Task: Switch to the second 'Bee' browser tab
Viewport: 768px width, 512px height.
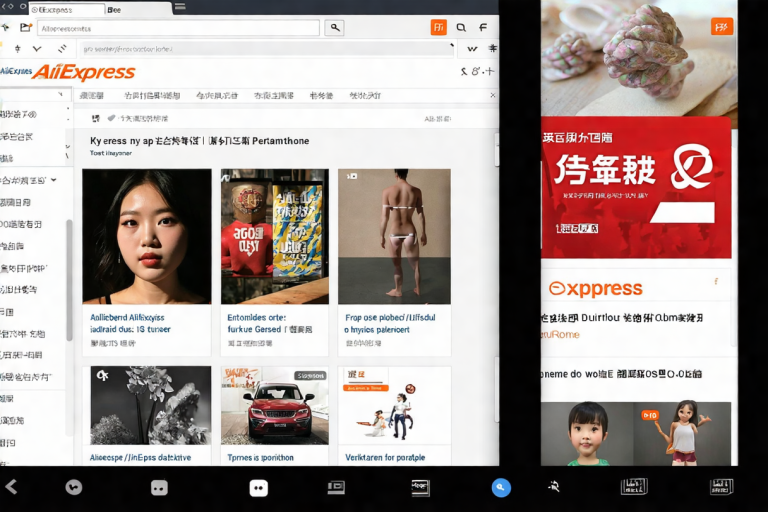Action: click(137, 9)
